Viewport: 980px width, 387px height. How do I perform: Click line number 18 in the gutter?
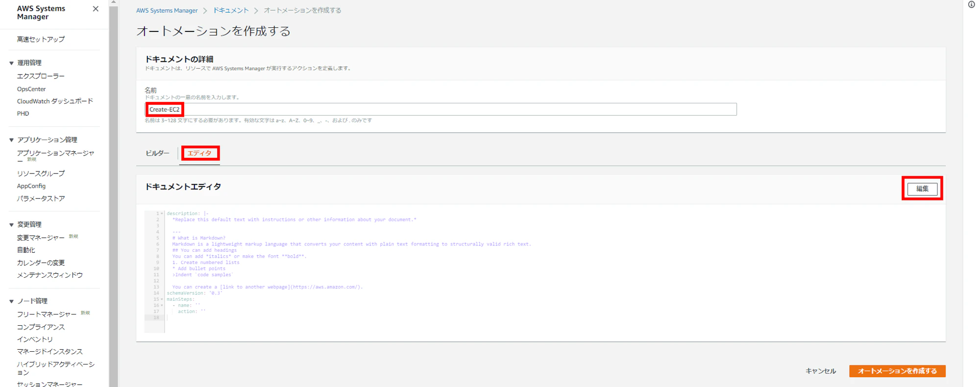click(156, 318)
